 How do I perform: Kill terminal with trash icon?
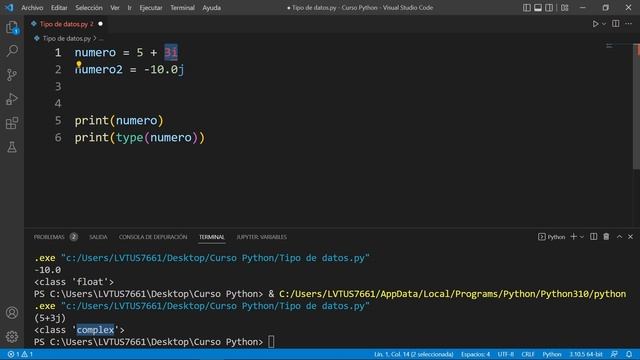pyautogui.click(x=606, y=237)
